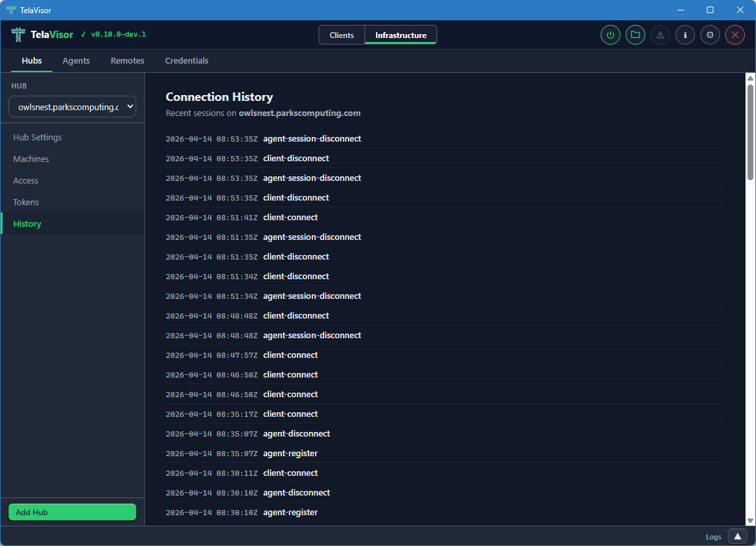Click the red X quit icon
The width and height of the screenshot is (756, 546).
[735, 35]
